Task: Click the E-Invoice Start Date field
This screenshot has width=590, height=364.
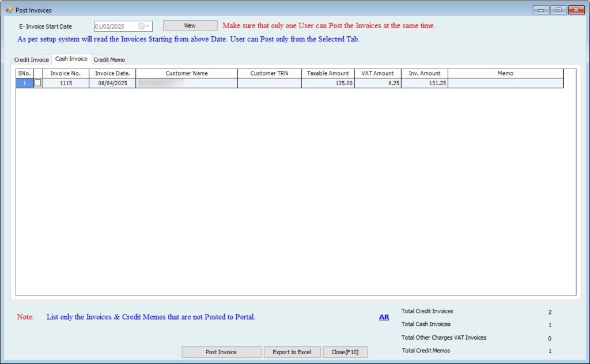Action: point(115,26)
